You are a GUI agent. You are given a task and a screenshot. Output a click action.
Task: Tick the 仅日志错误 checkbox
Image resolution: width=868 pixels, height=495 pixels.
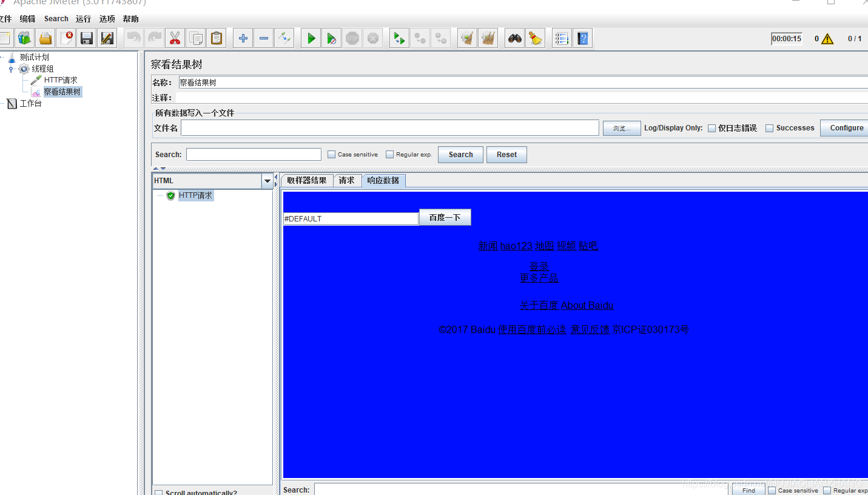[712, 128]
